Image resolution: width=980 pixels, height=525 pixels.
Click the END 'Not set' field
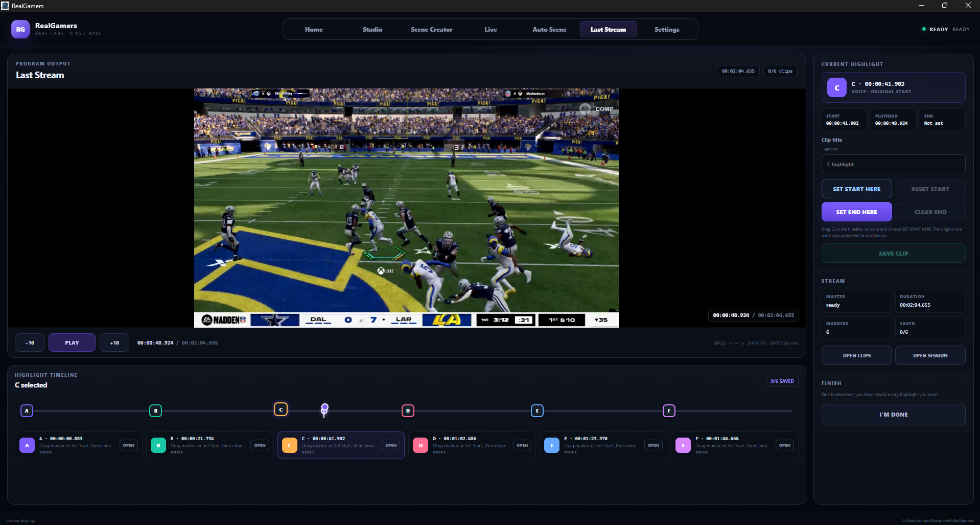pyautogui.click(x=942, y=119)
